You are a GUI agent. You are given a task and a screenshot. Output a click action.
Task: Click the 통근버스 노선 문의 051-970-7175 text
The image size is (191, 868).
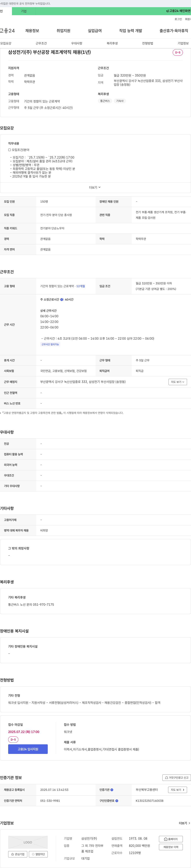click(31, 605)
